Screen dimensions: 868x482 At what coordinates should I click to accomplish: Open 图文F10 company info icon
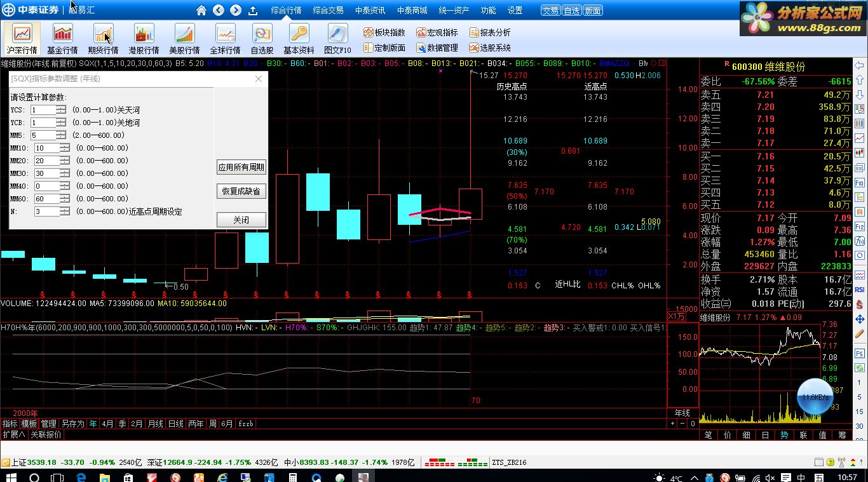point(337,38)
